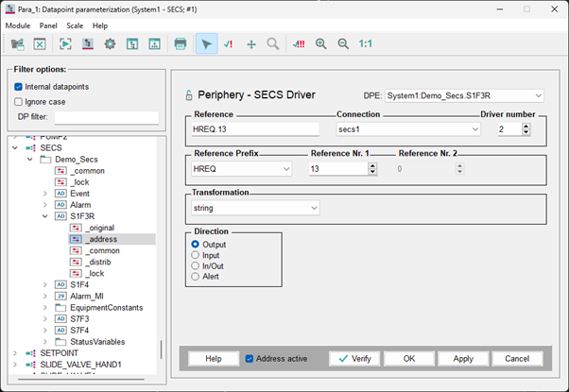Click the zoom in magnifier icon
The width and height of the screenshot is (569, 392).
[321, 43]
